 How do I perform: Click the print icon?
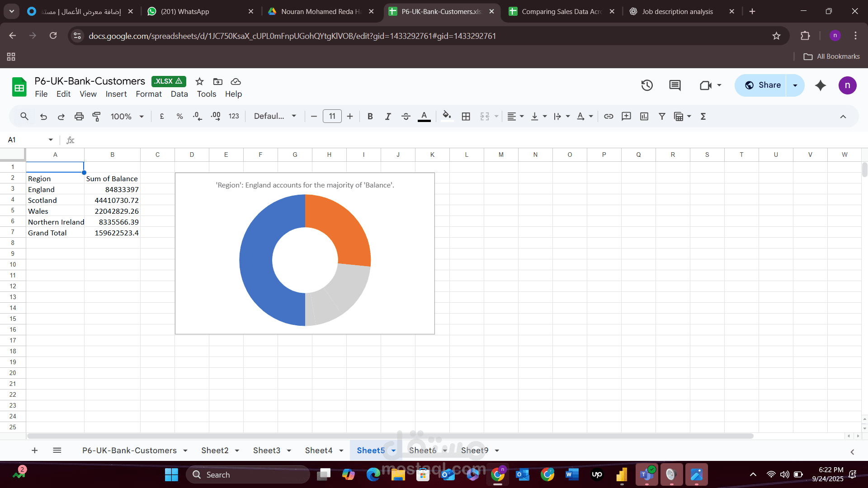point(79,117)
